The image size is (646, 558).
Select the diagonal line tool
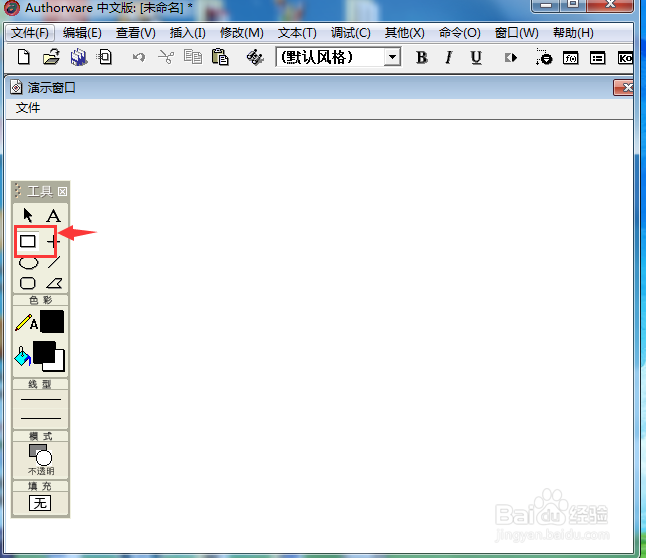(x=54, y=262)
